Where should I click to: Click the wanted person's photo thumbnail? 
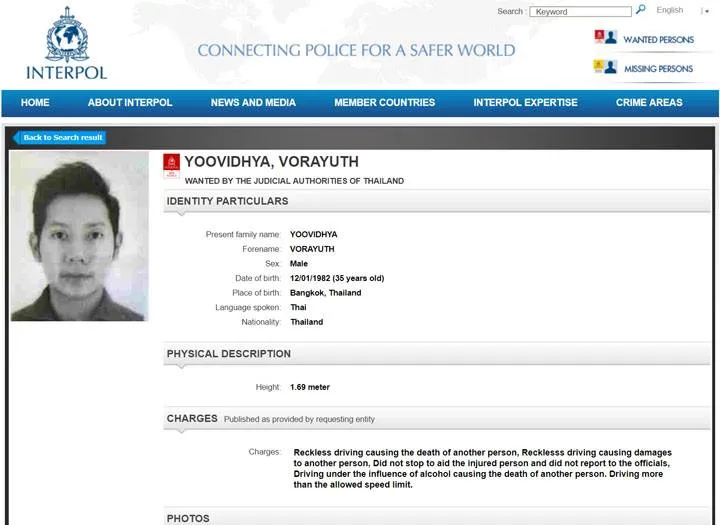[x=79, y=236]
